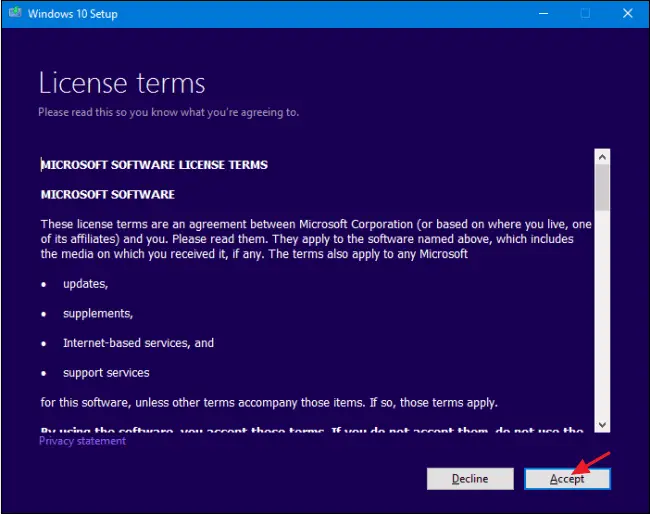Select the 'supplements,' bullet item
This screenshot has width=650, height=514.
coord(98,314)
